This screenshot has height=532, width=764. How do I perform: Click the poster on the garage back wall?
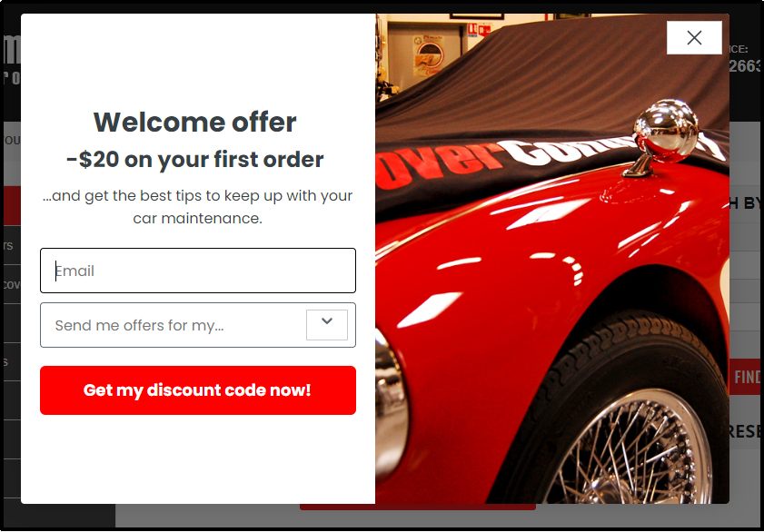pos(428,55)
